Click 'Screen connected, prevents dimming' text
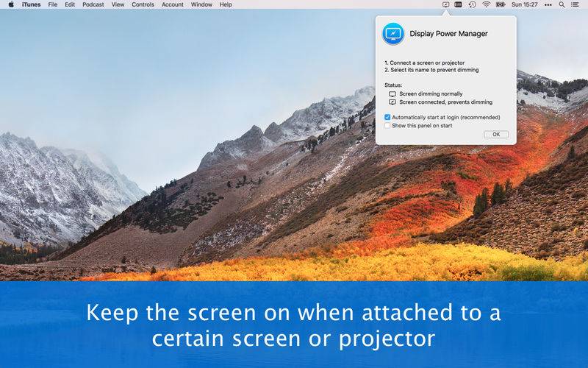Image resolution: width=588 pixels, height=368 pixels. coord(446,102)
